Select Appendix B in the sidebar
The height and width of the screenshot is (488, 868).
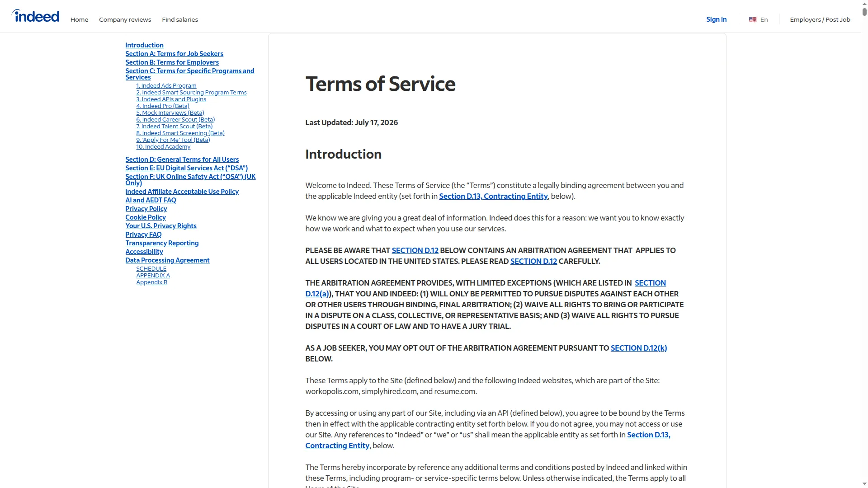(x=151, y=282)
